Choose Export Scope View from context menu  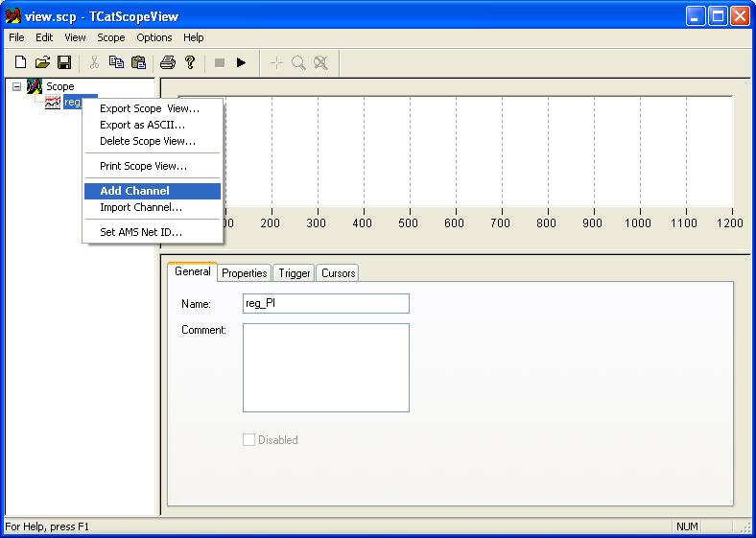(x=153, y=108)
